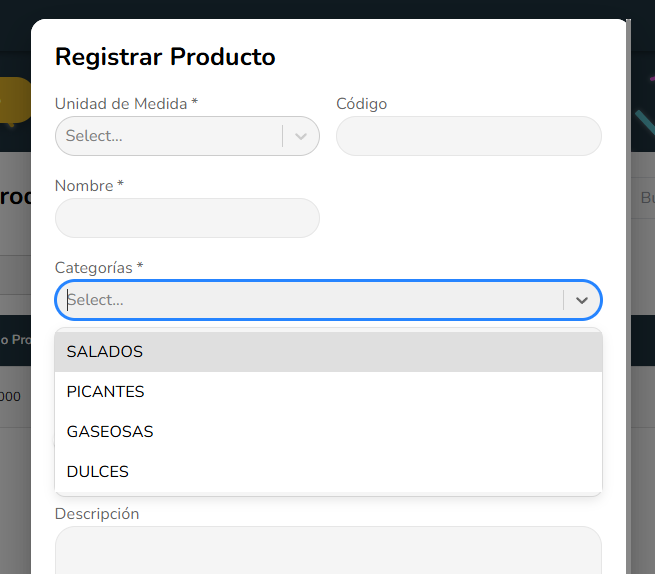The image size is (655, 574).
Task: Focus the Nombre text field
Action: 187,218
